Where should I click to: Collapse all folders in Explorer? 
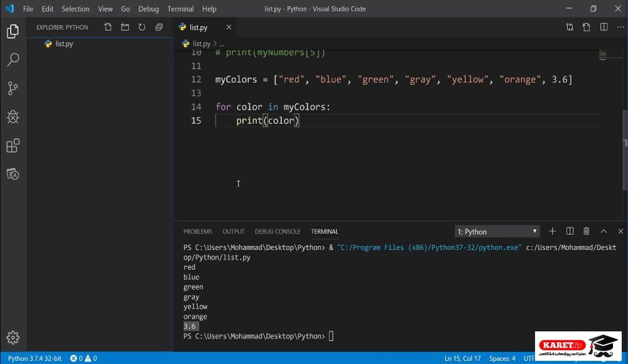point(159,27)
